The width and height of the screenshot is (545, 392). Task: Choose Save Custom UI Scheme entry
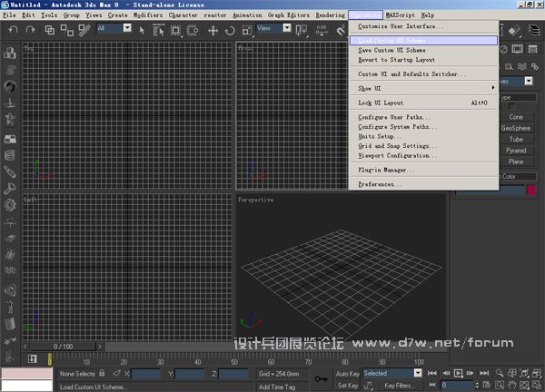(423, 50)
